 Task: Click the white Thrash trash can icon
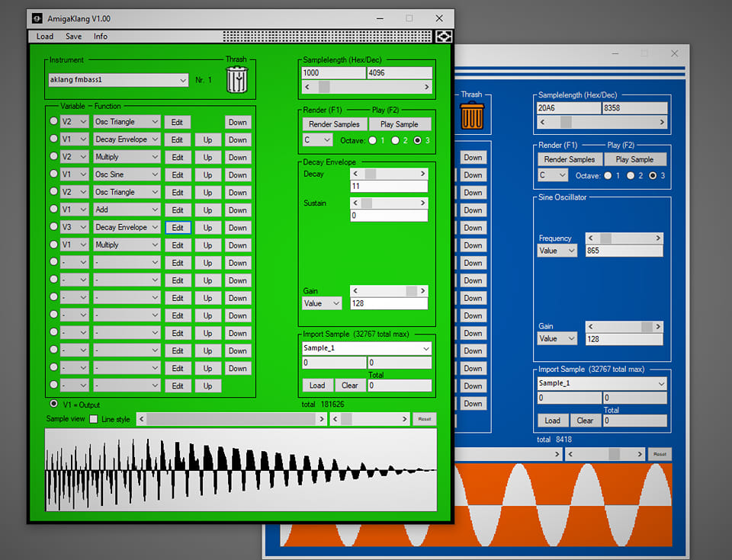pos(237,80)
